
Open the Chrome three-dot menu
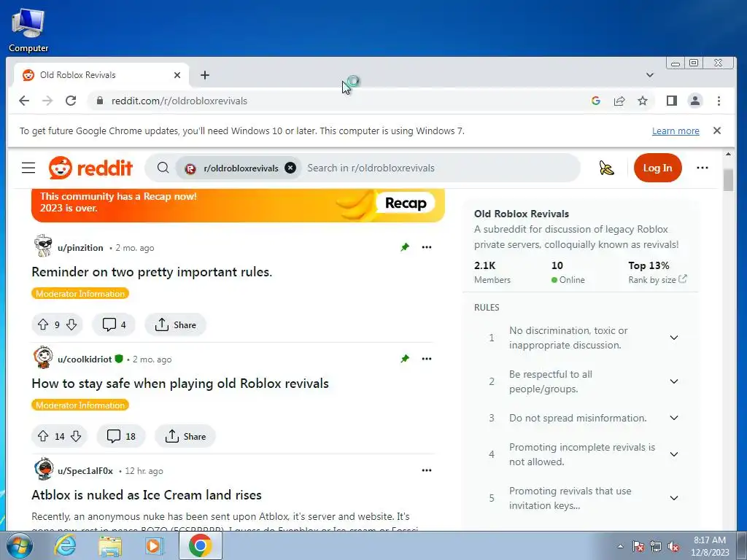point(719,101)
